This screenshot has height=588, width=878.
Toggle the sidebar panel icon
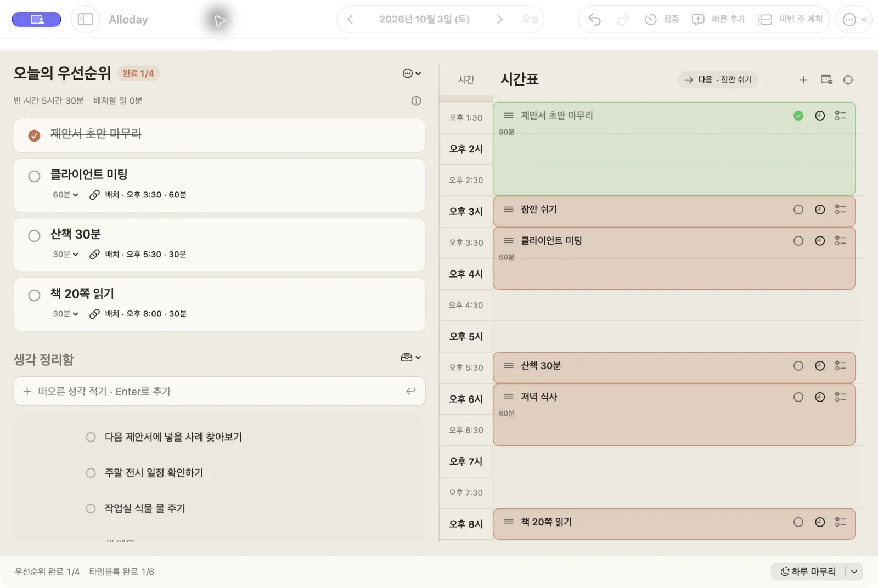point(85,20)
